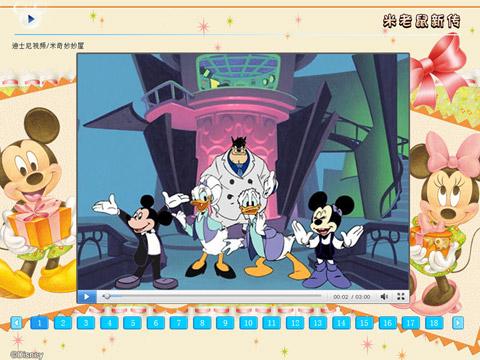Viewport: 480px width, 360px height.
Task: Select episode 13 button
Action: pos(318,323)
